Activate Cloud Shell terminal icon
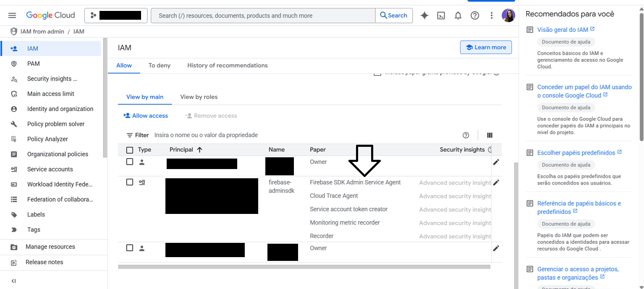644x289 pixels. pos(441,16)
